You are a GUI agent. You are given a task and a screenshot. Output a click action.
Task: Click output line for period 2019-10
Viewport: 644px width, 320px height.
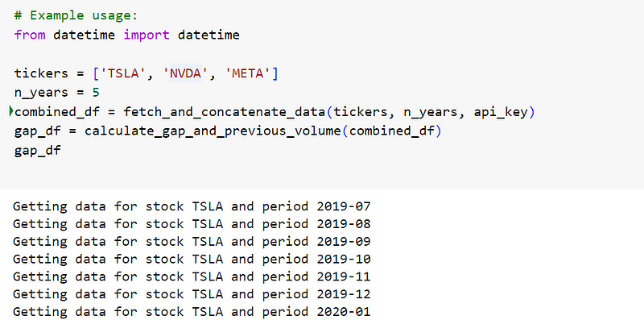192,259
